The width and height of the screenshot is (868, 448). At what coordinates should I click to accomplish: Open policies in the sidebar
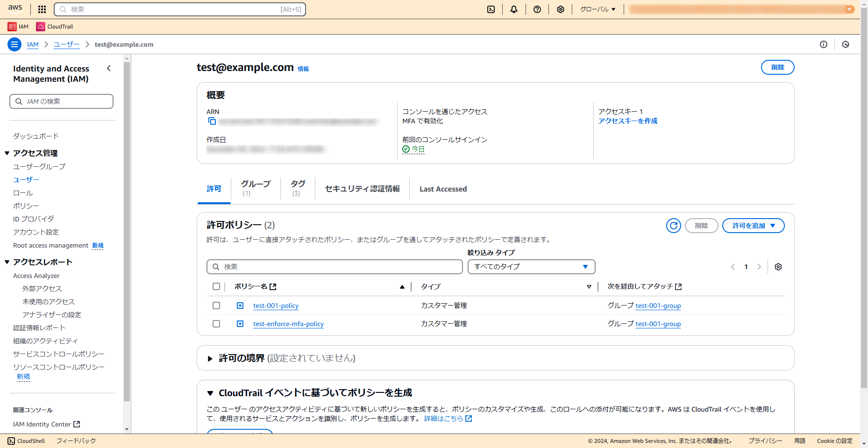[x=26, y=206]
